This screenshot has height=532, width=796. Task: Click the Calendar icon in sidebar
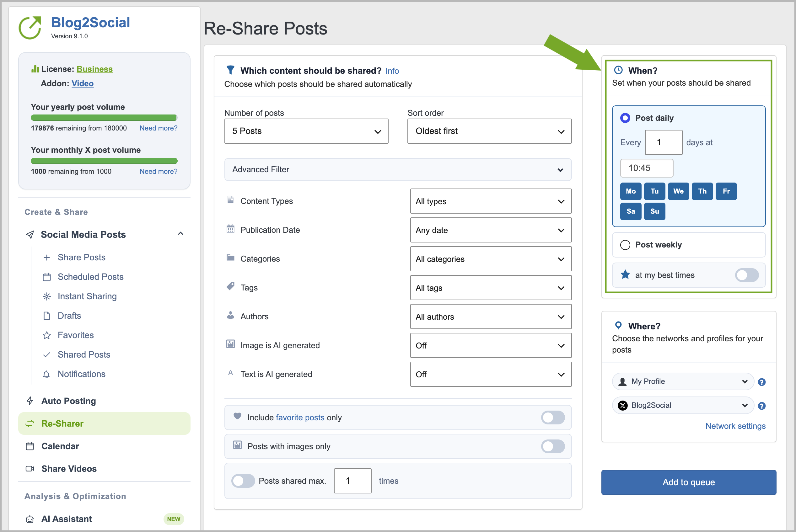(30, 446)
